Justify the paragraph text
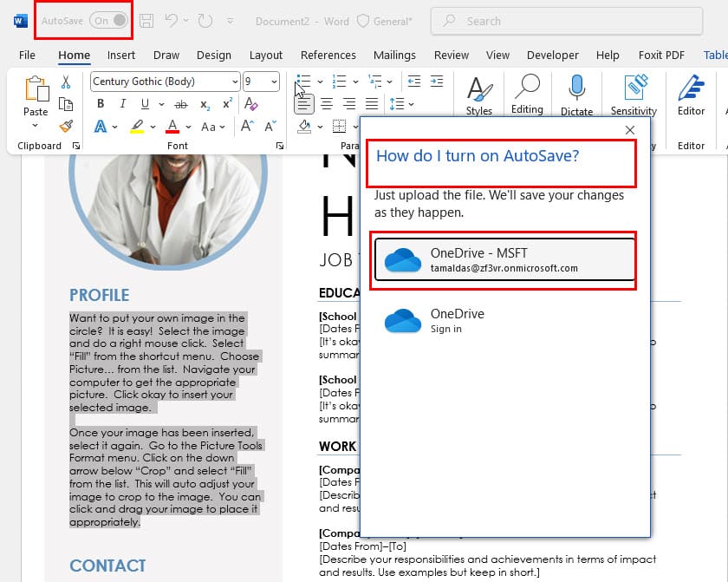This screenshot has width=728, height=582. click(x=372, y=103)
